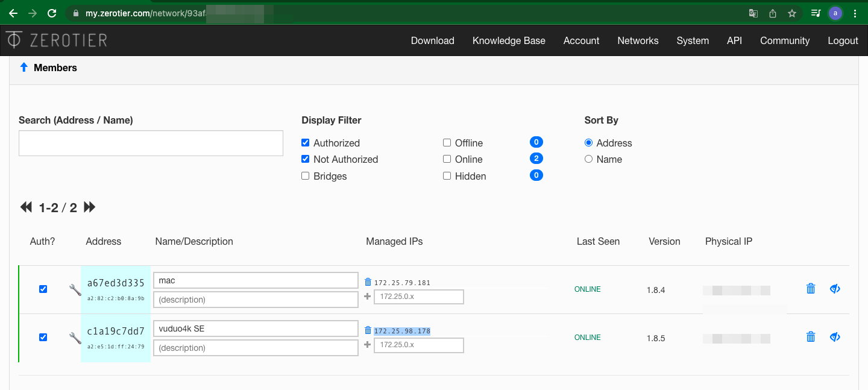Screen dimensions: 868x390
Task: Open settings wrench for vuduo4k SE member
Action: (75, 338)
